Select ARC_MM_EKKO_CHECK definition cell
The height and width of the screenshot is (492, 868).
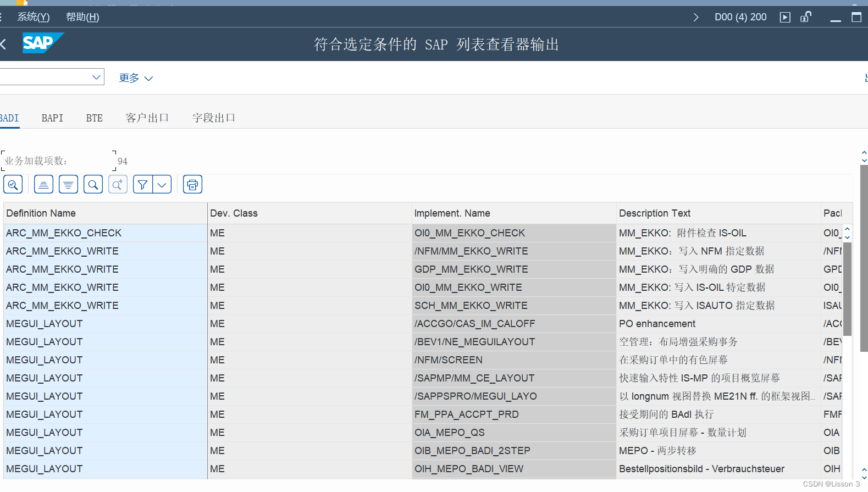pyautogui.click(x=105, y=233)
